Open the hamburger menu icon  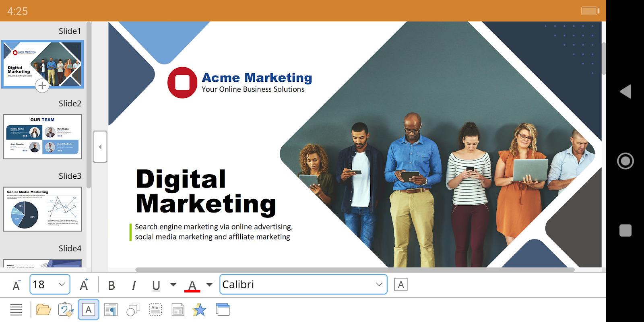16,310
